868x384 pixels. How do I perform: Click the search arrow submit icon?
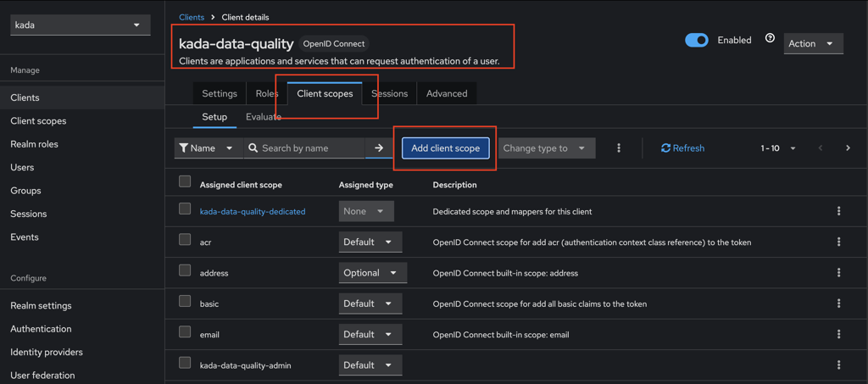click(379, 148)
